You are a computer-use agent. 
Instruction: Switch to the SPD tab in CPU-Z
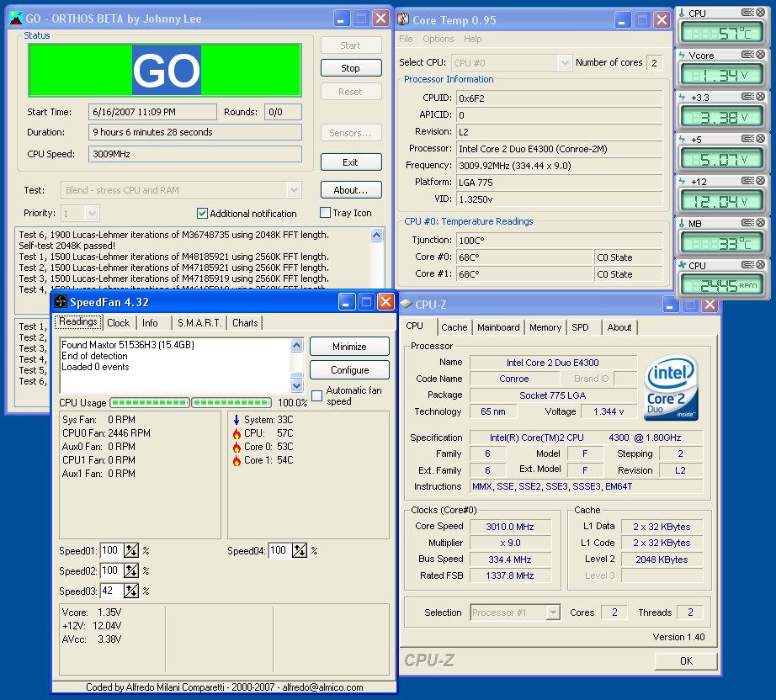pos(580,327)
